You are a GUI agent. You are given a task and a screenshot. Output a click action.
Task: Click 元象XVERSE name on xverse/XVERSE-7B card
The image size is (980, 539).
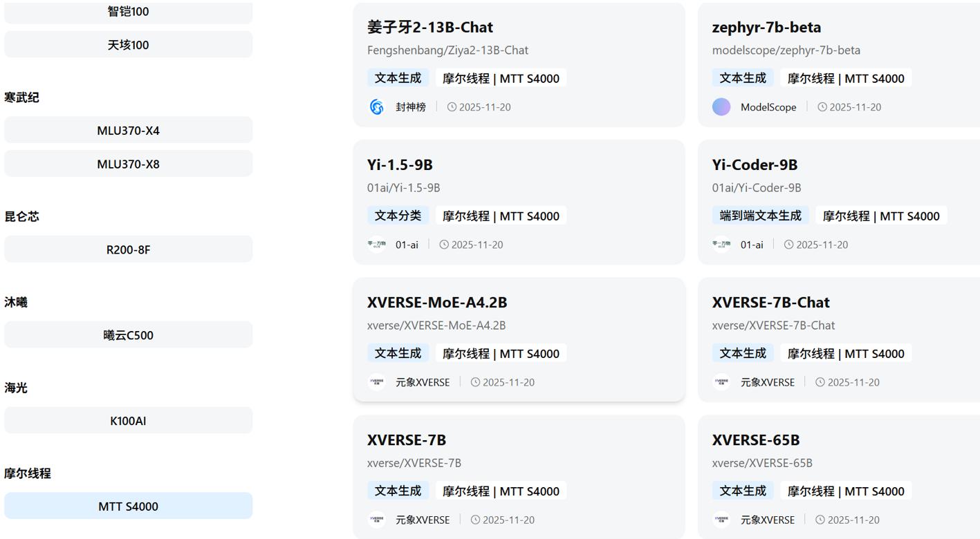coord(423,520)
